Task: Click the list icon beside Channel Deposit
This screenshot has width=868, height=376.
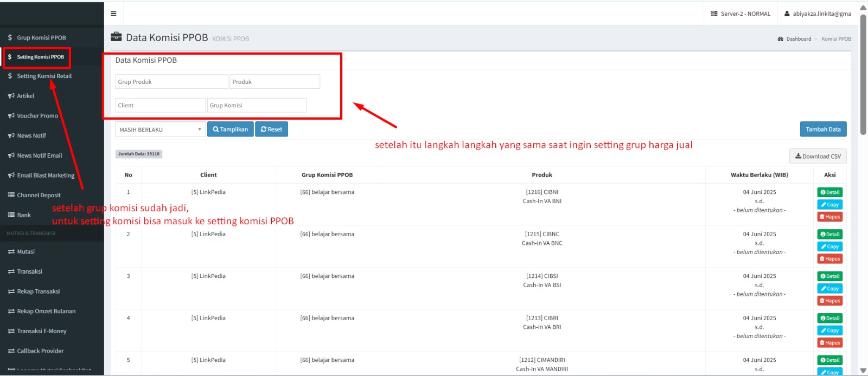Action: 11,195
